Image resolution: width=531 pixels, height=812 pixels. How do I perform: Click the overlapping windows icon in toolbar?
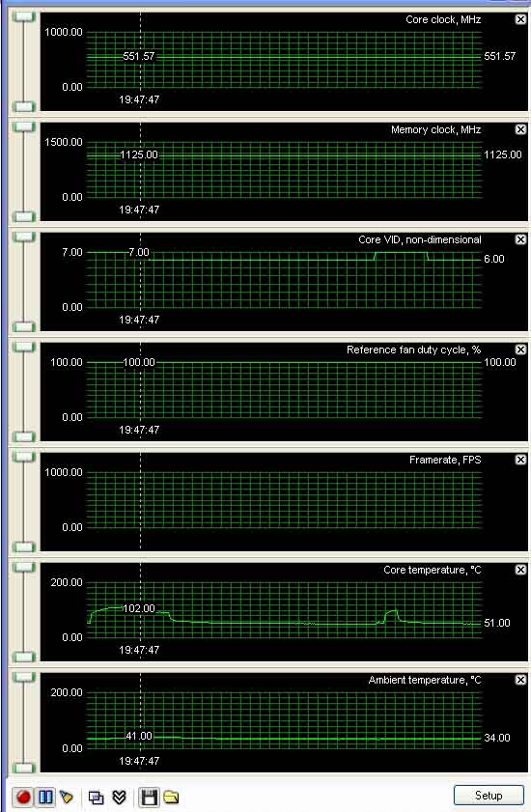[96, 797]
